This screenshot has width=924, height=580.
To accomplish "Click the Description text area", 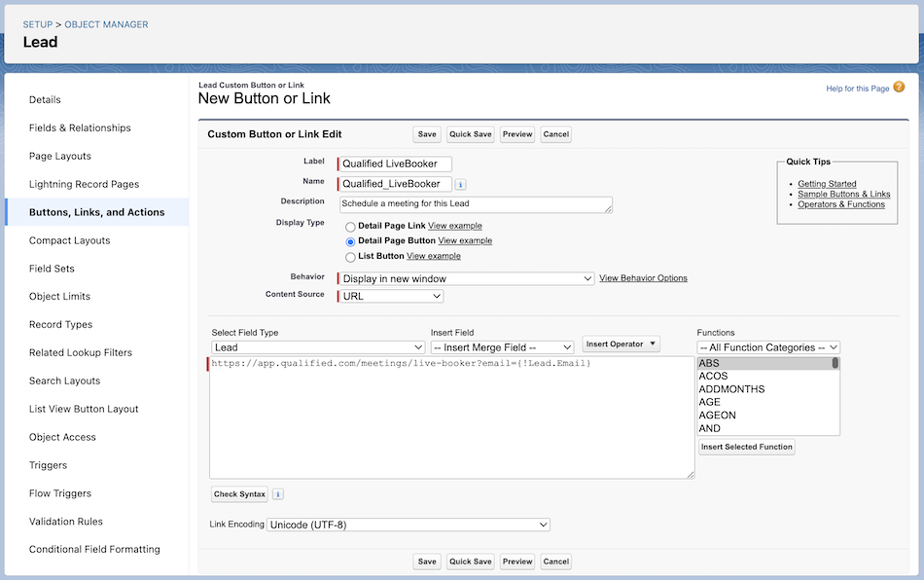I will pos(476,204).
